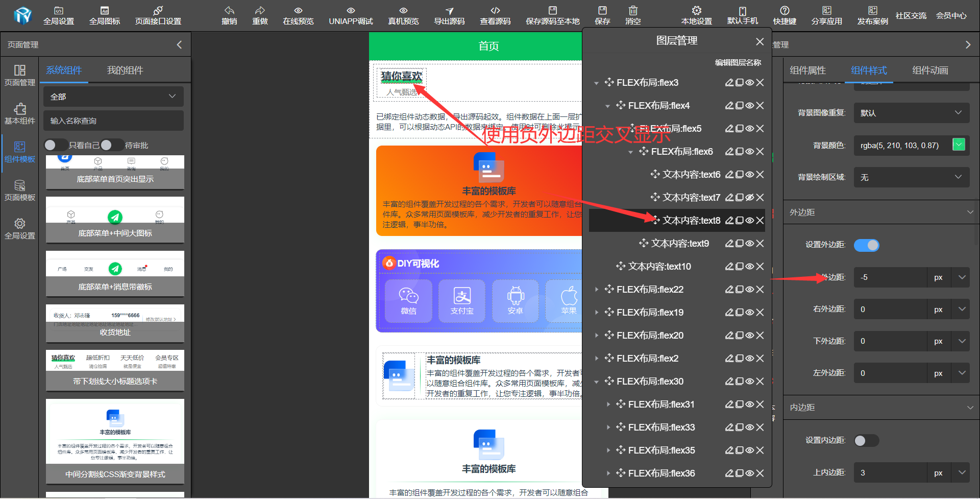Open the 社区交流 menu link
This screenshot has width=980, height=499.
click(x=911, y=16)
